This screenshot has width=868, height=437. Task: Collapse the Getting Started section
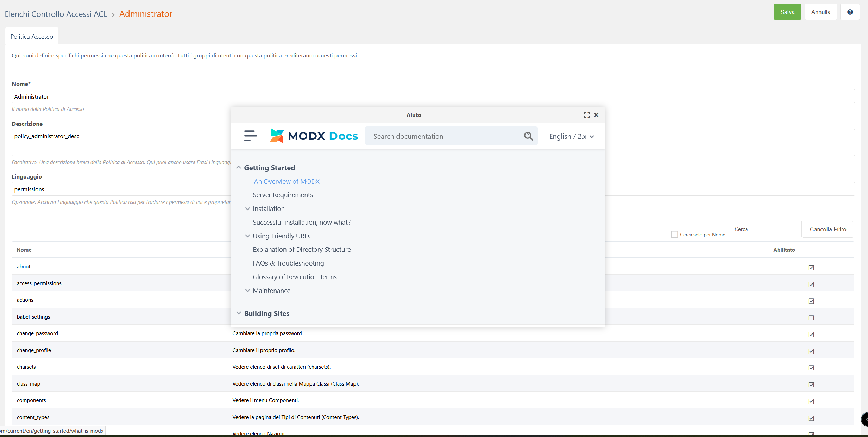239,168
